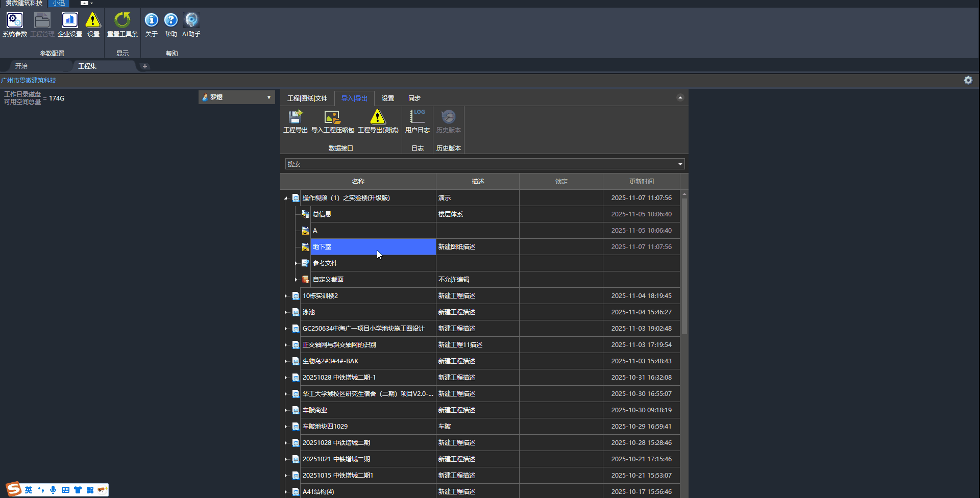Click the 名称 column header
980x498 pixels.
click(358, 182)
